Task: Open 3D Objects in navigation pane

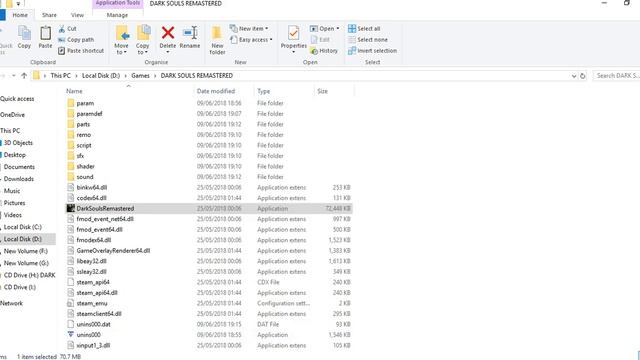Action: pos(18,143)
